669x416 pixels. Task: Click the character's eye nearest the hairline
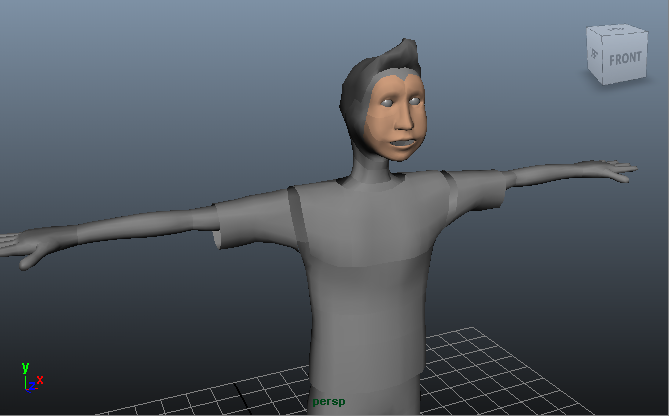pyautogui.click(x=388, y=104)
